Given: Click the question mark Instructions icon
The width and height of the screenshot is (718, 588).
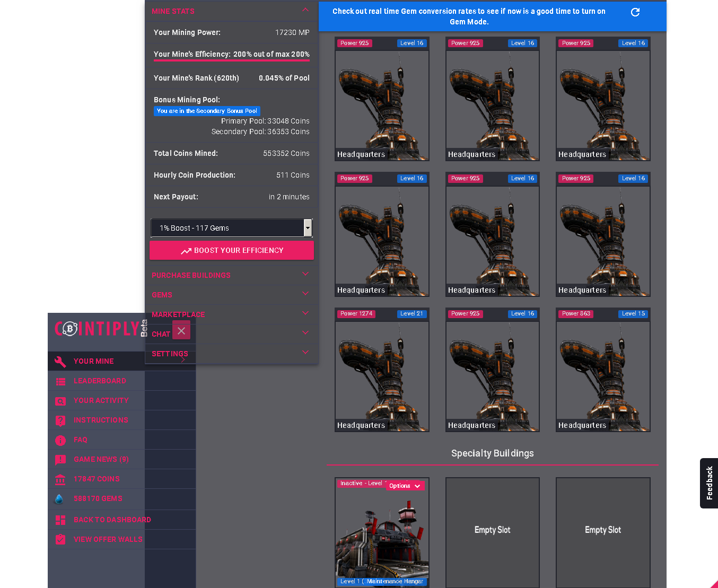Looking at the screenshot, I should tap(60, 420).
